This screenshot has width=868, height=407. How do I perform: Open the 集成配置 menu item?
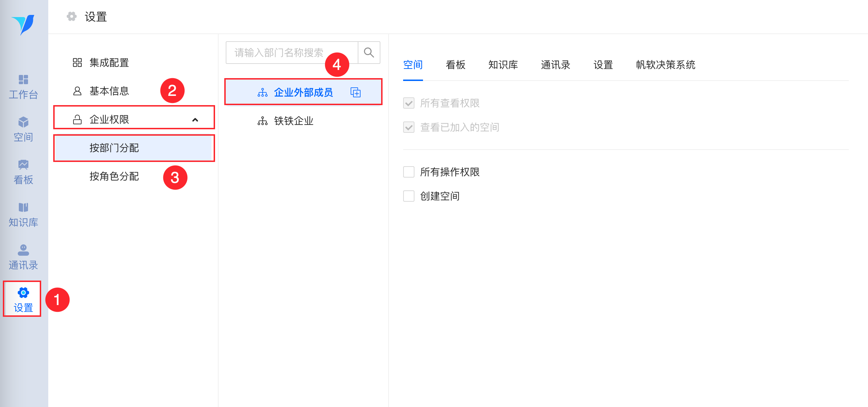pyautogui.click(x=109, y=63)
